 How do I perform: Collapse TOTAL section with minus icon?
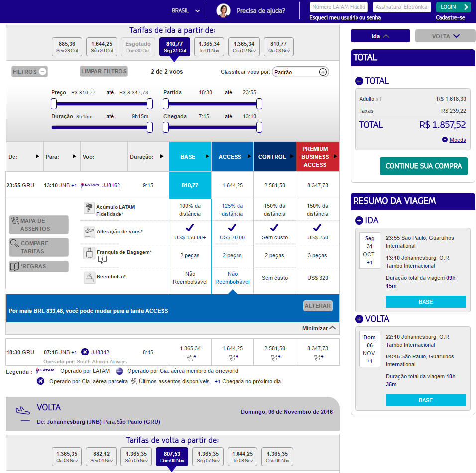point(359,81)
